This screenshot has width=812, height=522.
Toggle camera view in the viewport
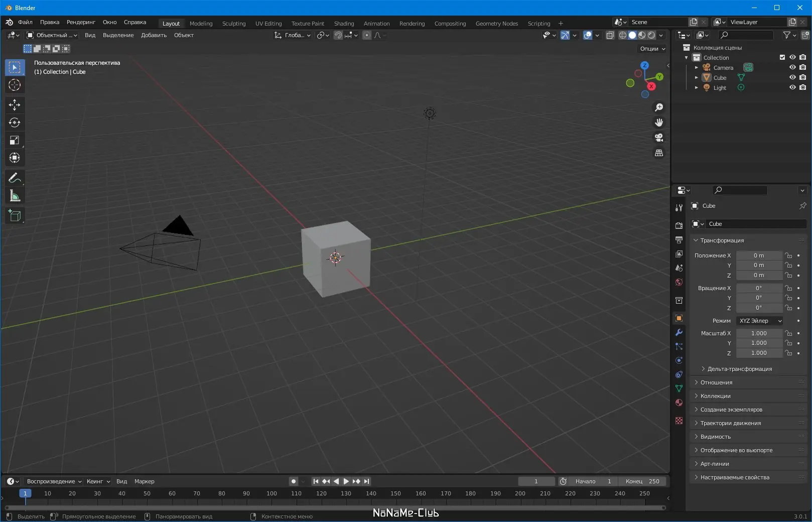(659, 138)
